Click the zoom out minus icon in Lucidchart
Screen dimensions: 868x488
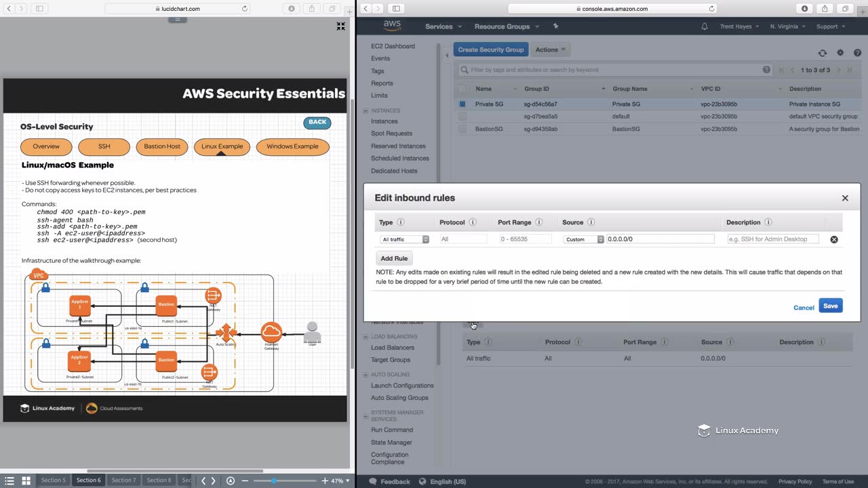coord(245,481)
